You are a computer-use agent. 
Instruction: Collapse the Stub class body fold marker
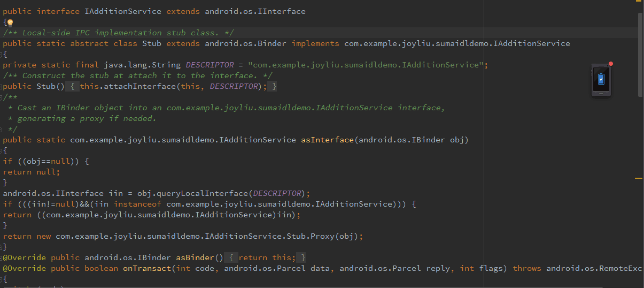coord(2,54)
